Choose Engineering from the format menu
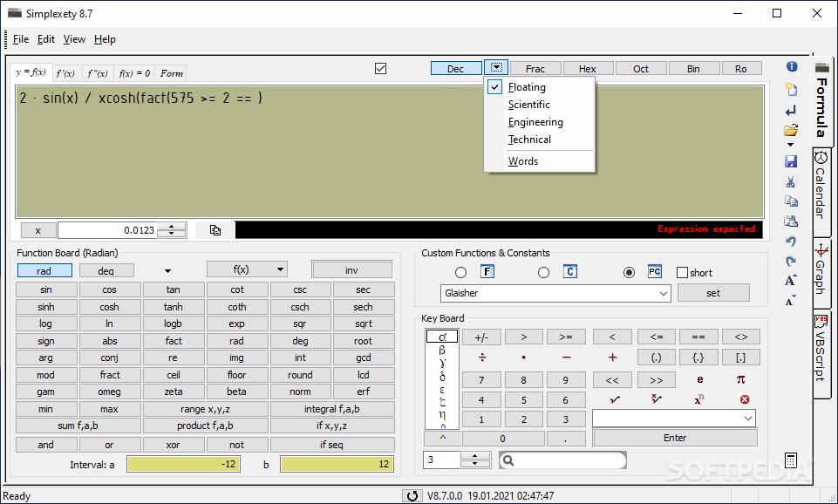Image resolution: width=838 pixels, height=504 pixels. click(x=535, y=122)
